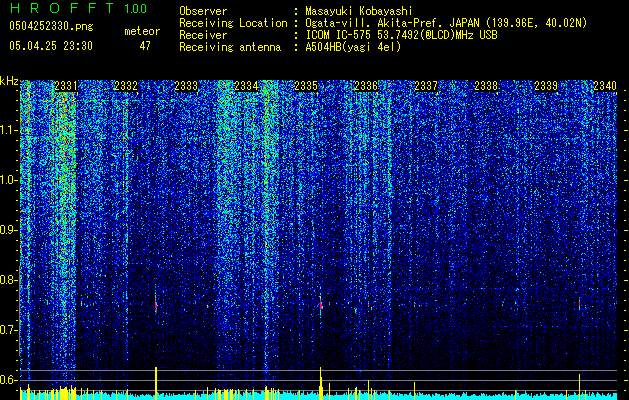Click the yellow level spike before 2340
Image resolution: width=629 pixels, height=400 pixels.
579,386
